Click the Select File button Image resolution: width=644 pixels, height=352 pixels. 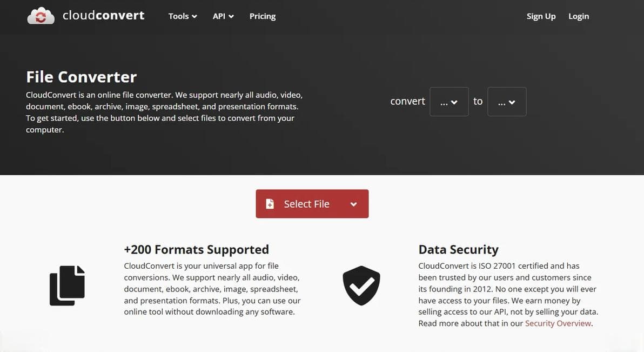[312, 203]
